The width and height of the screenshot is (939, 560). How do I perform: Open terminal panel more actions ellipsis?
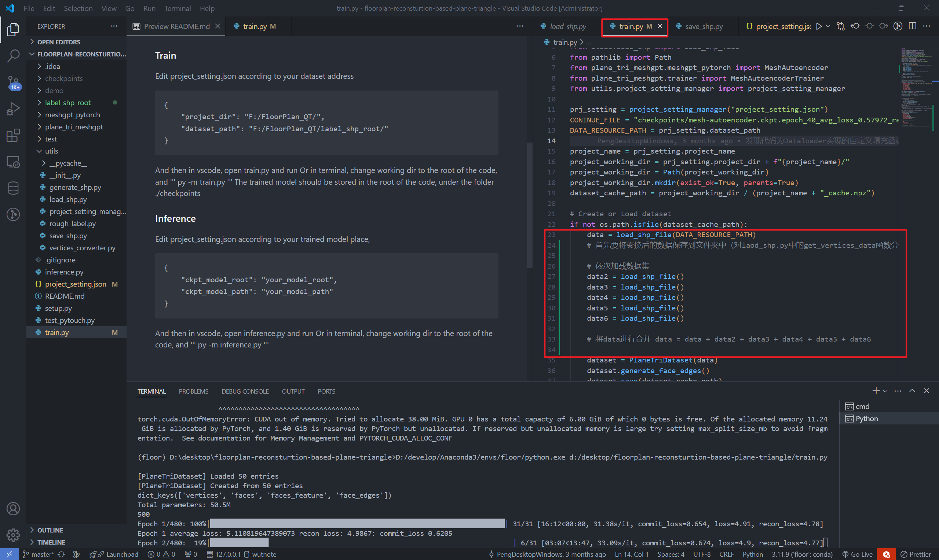pyautogui.click(x=898, y=391)
